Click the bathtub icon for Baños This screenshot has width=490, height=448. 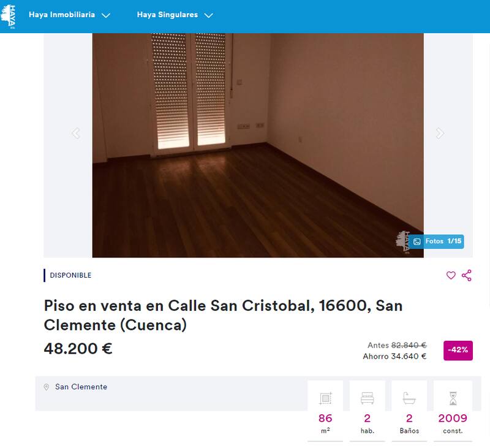click(409, 398)
